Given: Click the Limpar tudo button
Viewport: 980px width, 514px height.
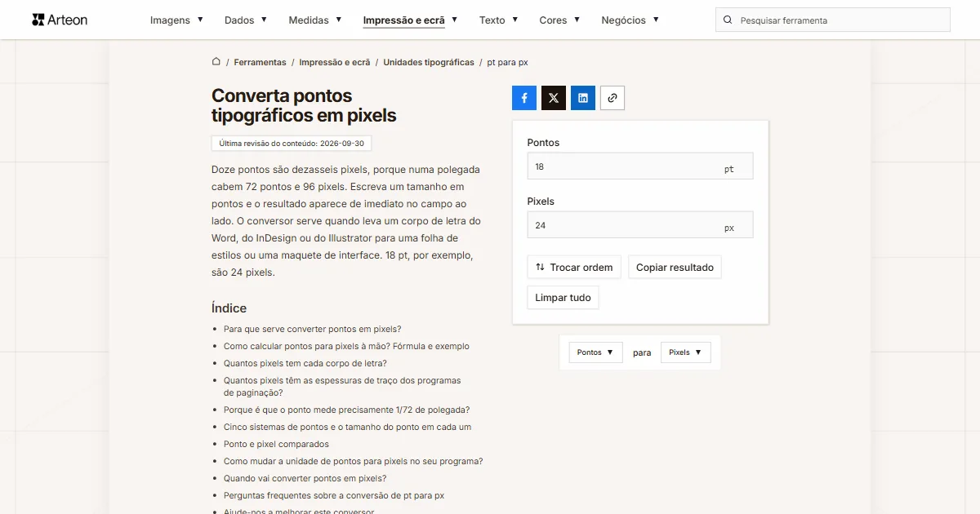Looking at the screenshot, I should tap(563, 298).
